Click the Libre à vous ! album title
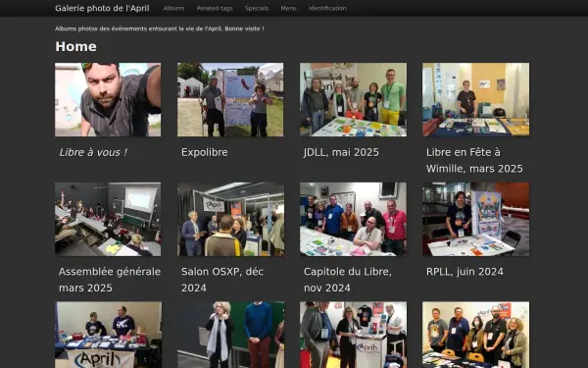The width and height of the screenshot is (588, 368). click(93, 152)
